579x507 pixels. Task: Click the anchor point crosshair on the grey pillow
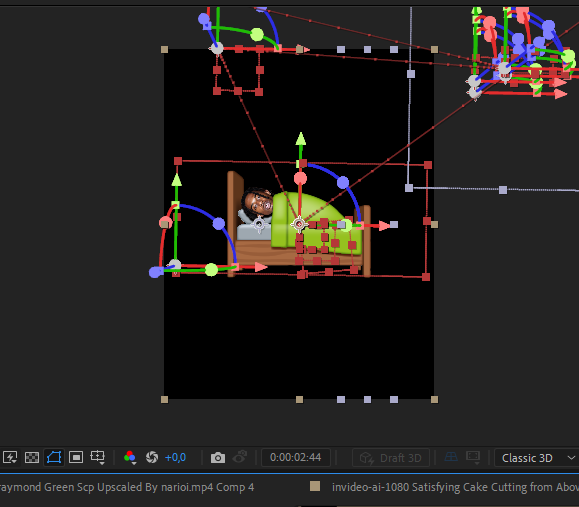click(259, 224)
